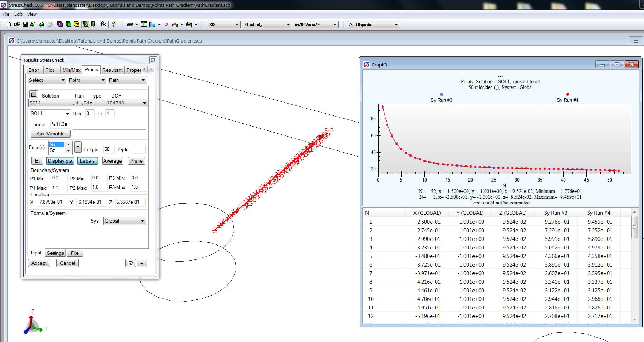The image size is (644, 342).
Task: Enable the Display pts. option
Action: pos(60,161)
